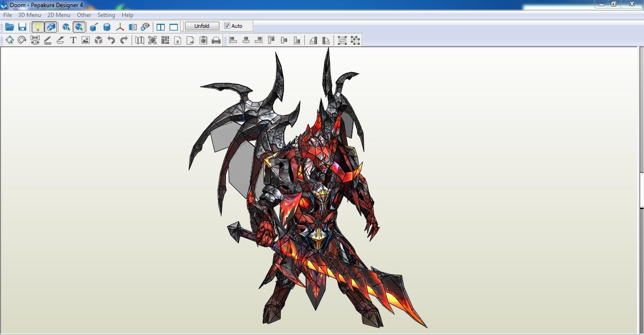
Task: Select the join/disjoin faces tool
Action: [x=34, y=41]
